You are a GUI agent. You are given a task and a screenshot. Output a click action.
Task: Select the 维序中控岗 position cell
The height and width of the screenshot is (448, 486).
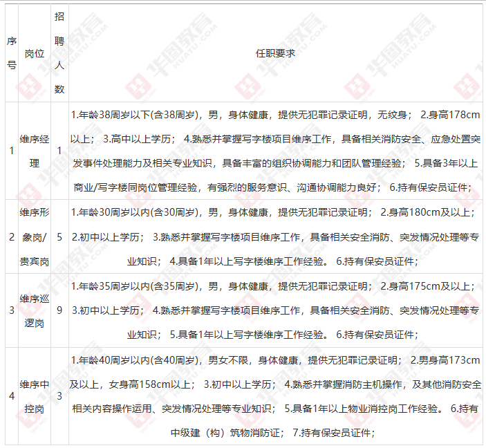tap(35, 397)
